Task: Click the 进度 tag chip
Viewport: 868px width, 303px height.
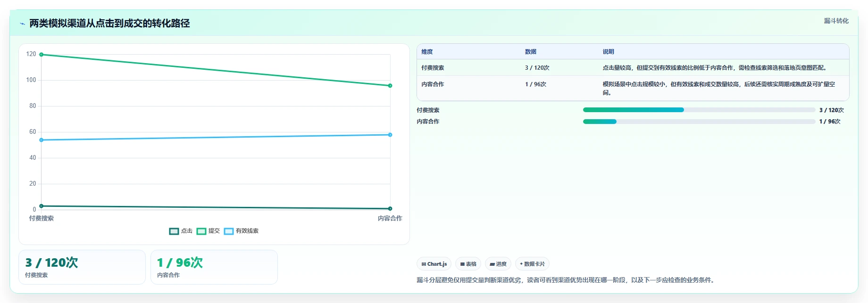Action: (498, 264)
